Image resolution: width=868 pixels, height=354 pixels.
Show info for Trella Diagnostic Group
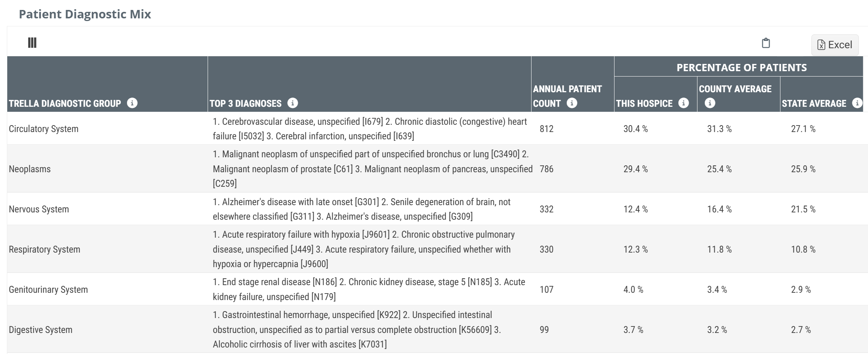(132, 103)
